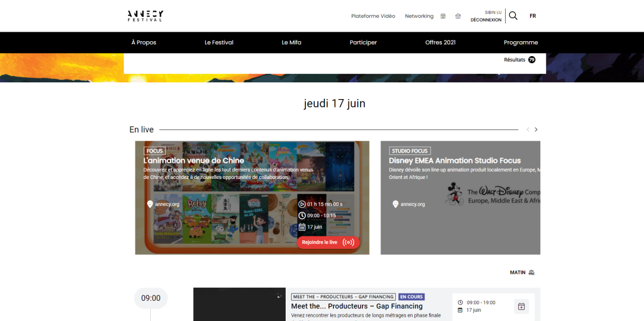Viewport: 644px width, 321px height.
Task: Go to previous live carousel slide
Action: click(528, 129)
